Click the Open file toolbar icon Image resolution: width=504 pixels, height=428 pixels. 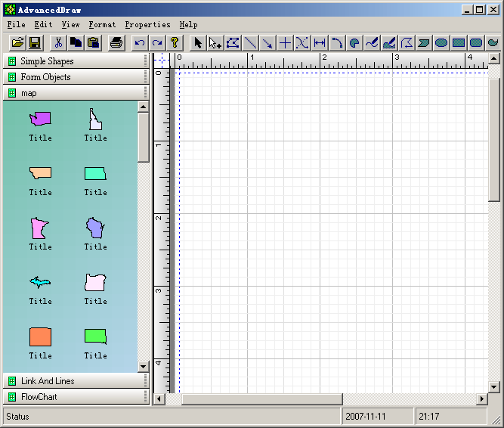click(x=17, y=43)
